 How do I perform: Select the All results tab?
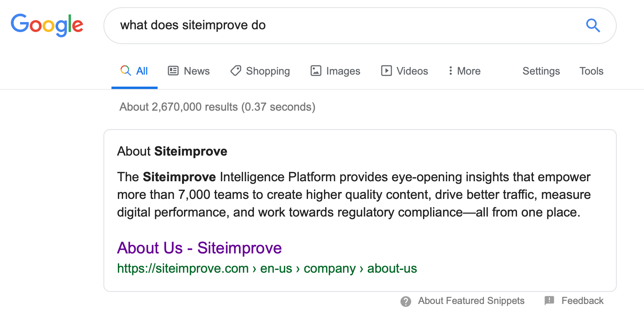[142, 71]
